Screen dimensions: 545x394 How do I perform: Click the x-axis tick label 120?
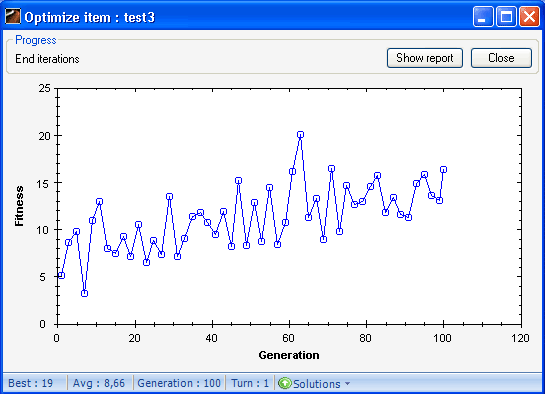[520, 338]
